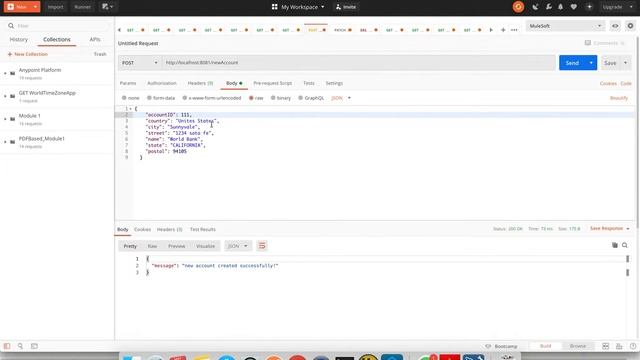The width and height of the screenshot is (640, 360).
Task: Click the plus icon beside the heart
Action: pyautogui.click(x=589, y=7)
